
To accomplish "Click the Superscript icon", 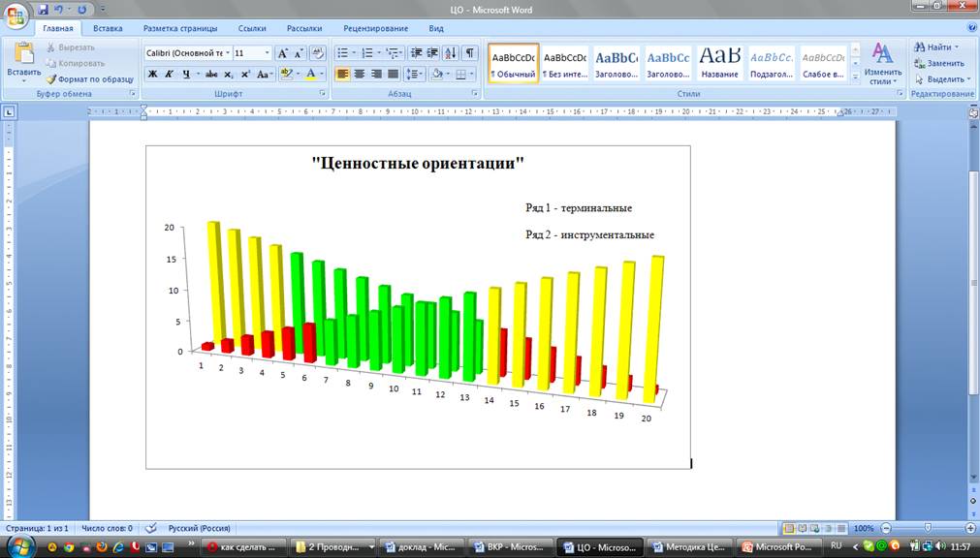I will (245, 74).
